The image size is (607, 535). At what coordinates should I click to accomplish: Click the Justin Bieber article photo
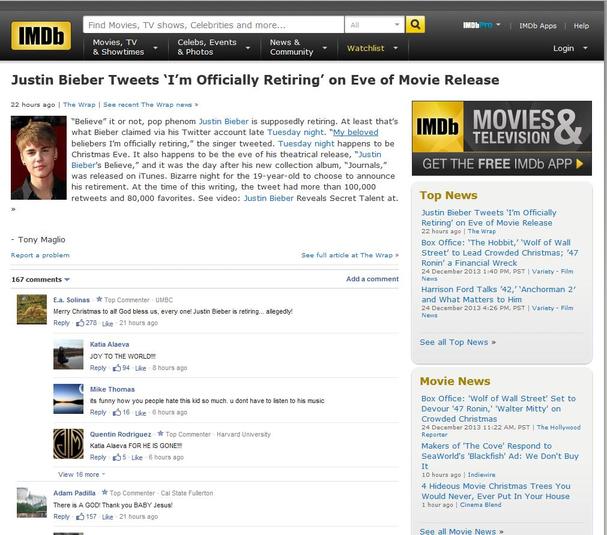coord(38,158)
